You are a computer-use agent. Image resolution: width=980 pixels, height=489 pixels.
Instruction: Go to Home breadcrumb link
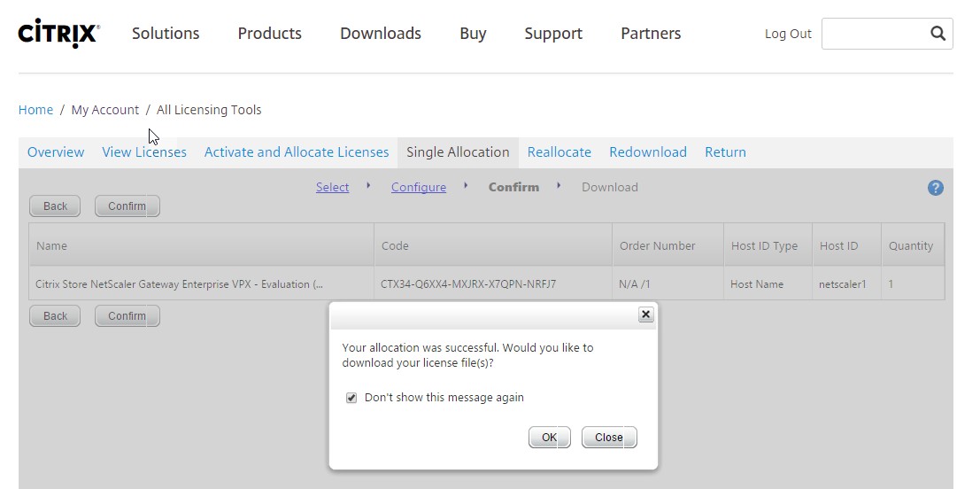35,110
